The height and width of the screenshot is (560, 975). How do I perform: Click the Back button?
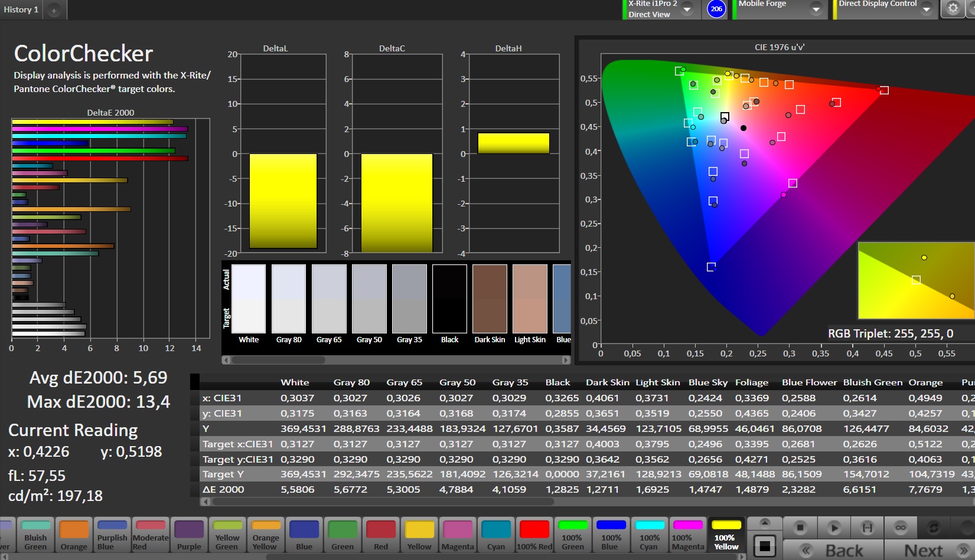pyautogui.click(x=833, y=550)
